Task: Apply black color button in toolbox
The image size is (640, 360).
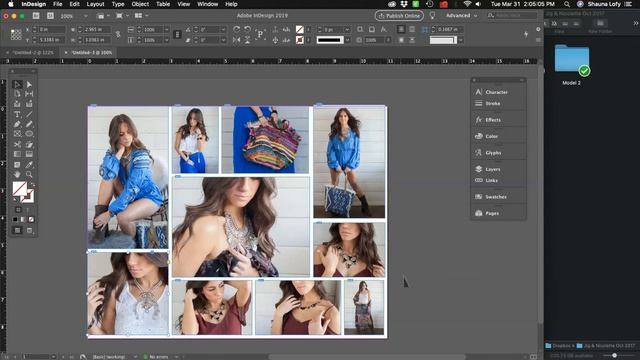Action: tap(15, 220)
